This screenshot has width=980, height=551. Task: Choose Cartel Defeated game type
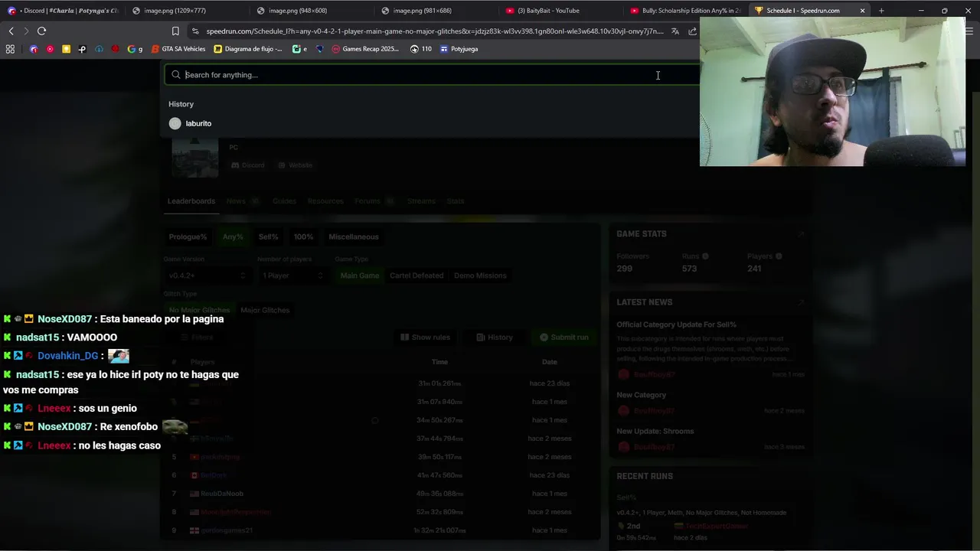pyautogui.click(x=416, y=275)
